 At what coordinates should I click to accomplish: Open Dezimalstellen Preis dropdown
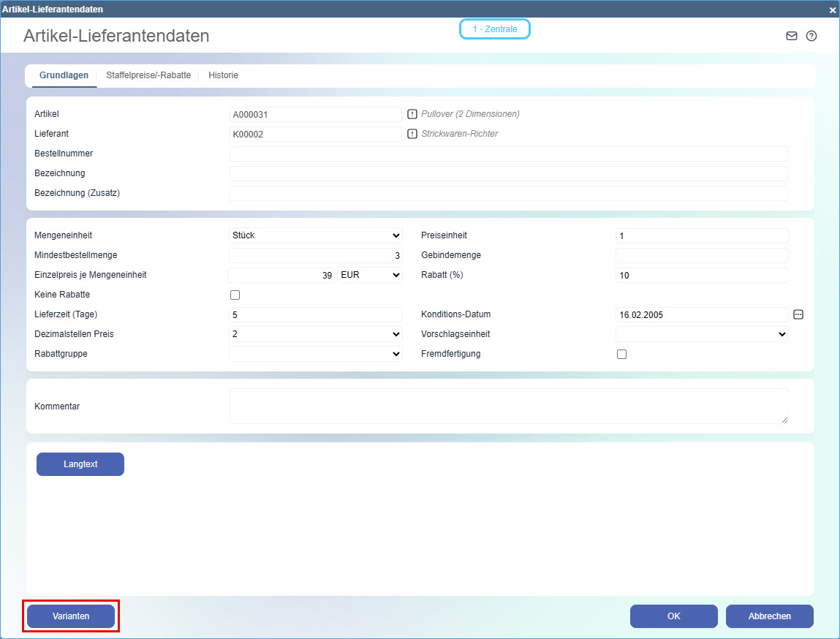tap(315, 334)
